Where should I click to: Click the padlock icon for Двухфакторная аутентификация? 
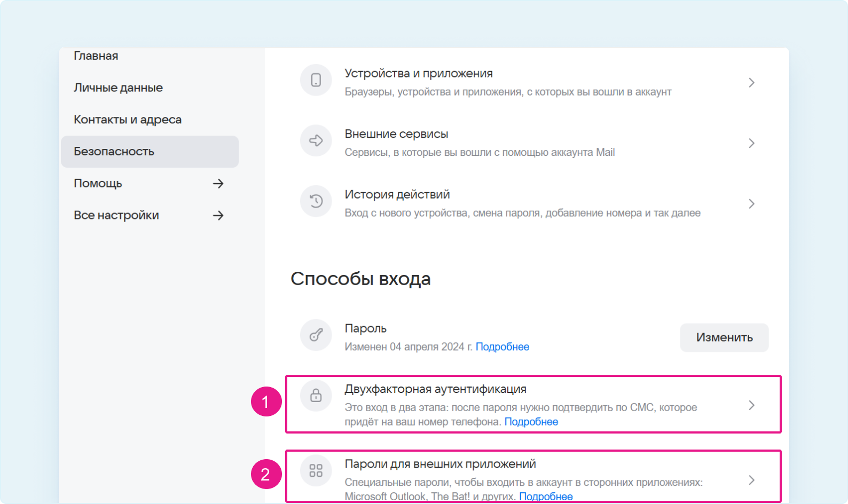click(316, 396)
